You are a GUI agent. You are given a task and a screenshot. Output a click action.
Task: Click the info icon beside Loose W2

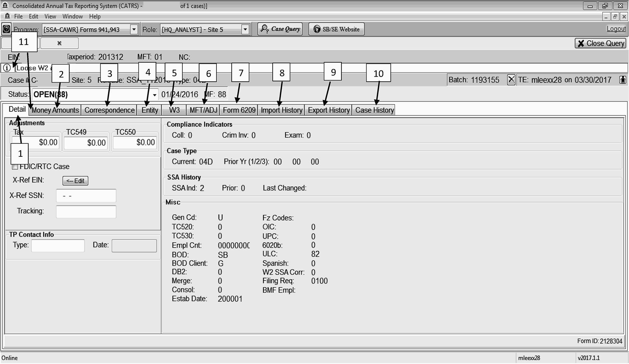(7, 68)
